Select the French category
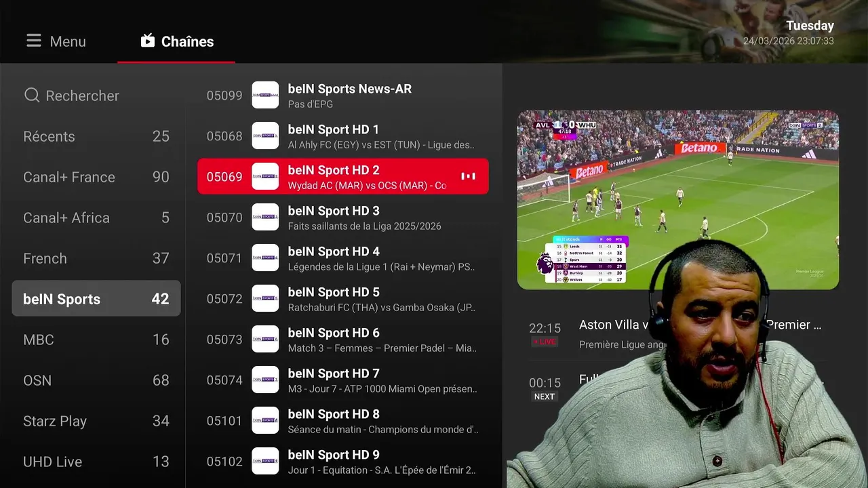Screen dimensions: 868x488 [x=96, y=258]
